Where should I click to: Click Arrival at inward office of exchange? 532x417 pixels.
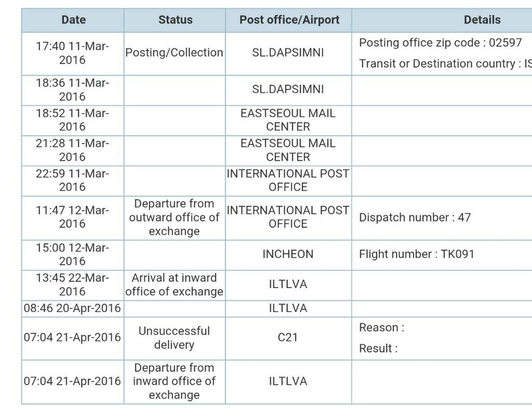coord(175,285)
